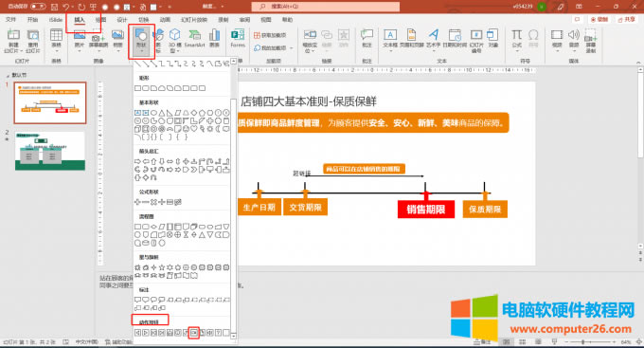The image size is (644, 348).
Task: Click the 3D Models icon
Action: tap(175, 41)
